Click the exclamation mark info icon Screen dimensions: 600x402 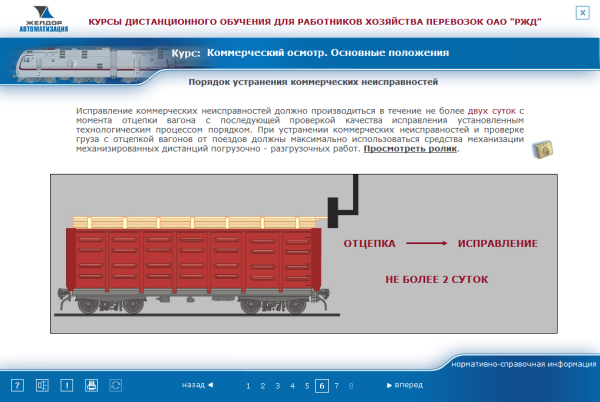tap(67, 385)
